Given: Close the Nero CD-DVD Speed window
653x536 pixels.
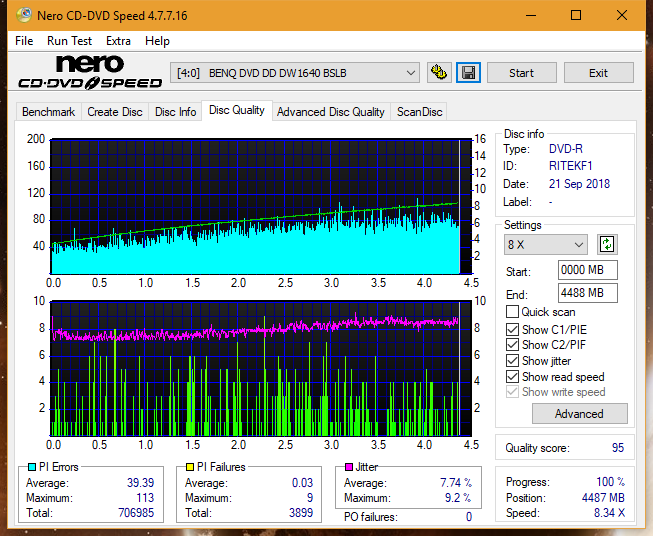Looking at the screenshot, I should coord(622,15).
